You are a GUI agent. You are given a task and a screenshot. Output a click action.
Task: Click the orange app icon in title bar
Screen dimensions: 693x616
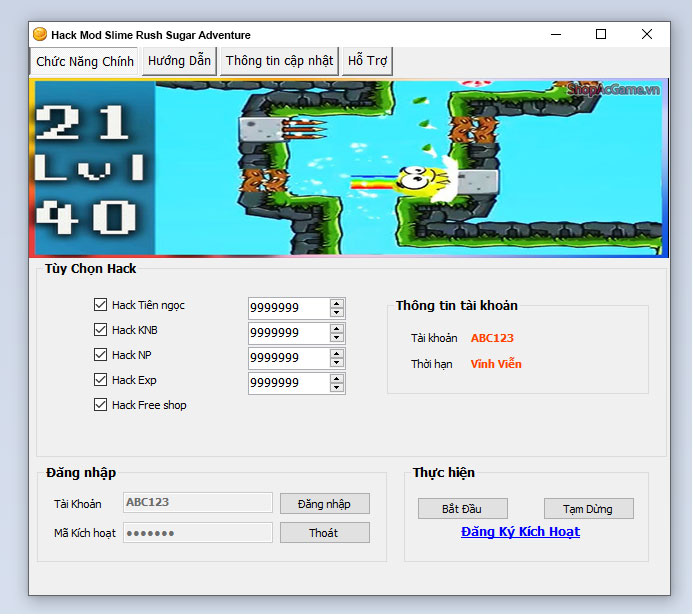(x=40, y=34)
